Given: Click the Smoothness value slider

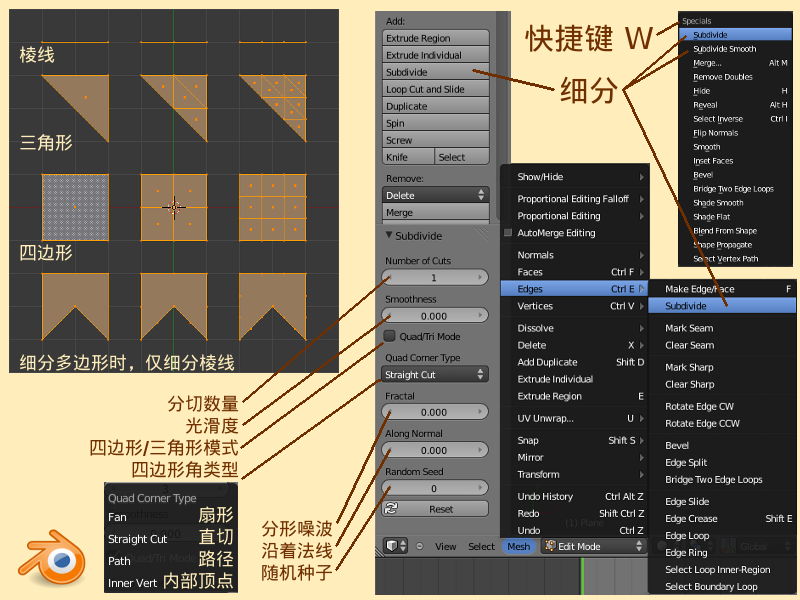Looking at the screenshot, I should (435, 316).
